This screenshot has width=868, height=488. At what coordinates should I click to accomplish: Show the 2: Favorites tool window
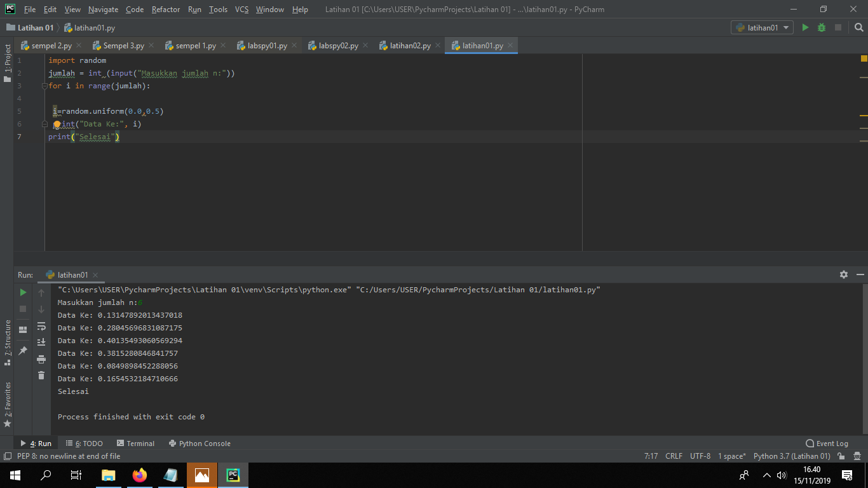(x=8, y=404)
